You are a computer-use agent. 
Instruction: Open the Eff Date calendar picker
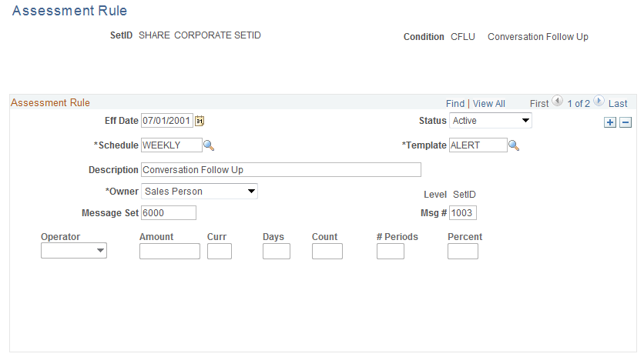coord(200,121)
